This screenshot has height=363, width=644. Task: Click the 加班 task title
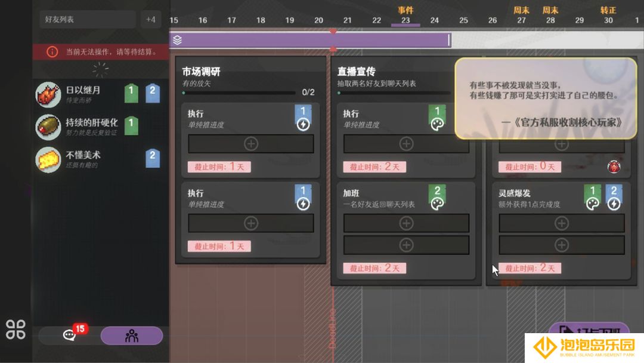click(351, 193)
